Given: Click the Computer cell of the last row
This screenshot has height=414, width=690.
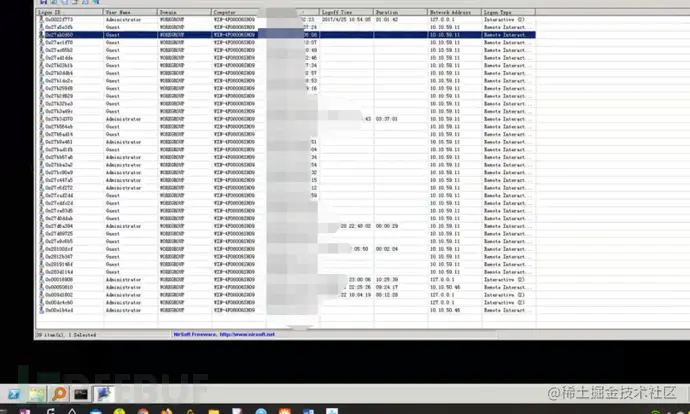Looking at the screenshot, I should pos(234,310).
